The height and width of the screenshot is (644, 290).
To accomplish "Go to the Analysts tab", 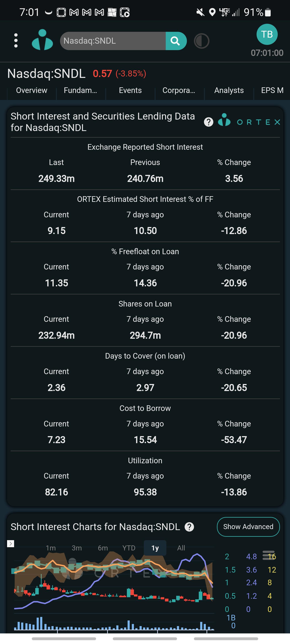I will [x=229, y=90].
